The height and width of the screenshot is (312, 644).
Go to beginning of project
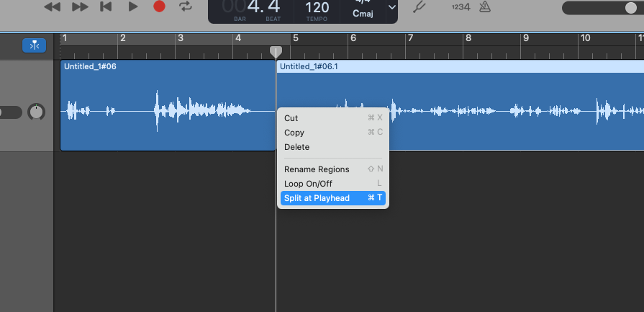click(106, 6)
